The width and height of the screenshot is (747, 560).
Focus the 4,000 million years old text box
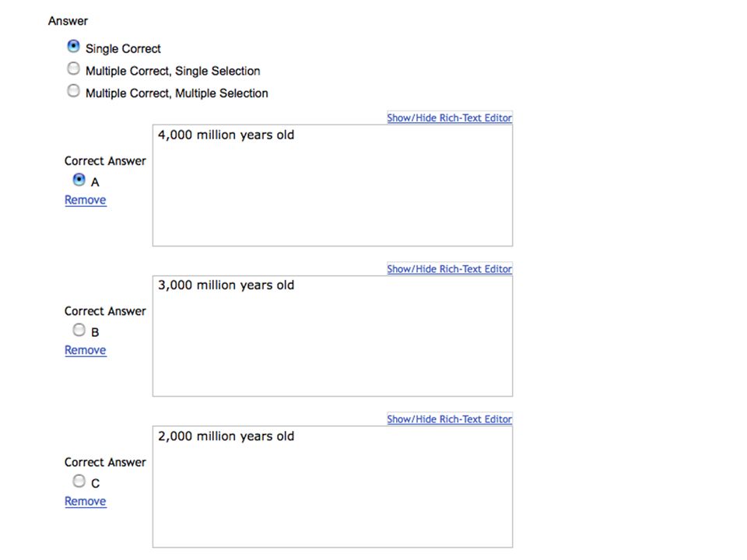pyautogui.click(x=332, y=186)
